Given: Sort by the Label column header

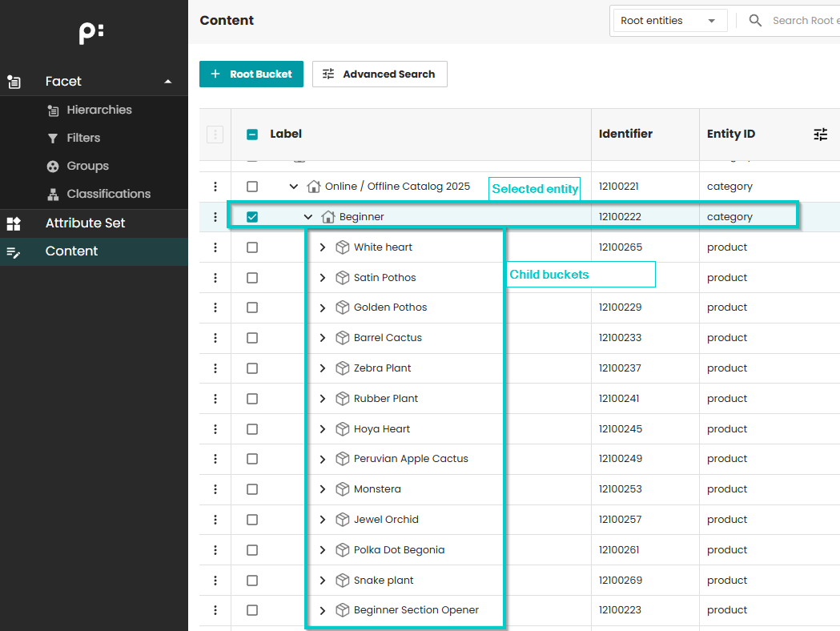Looking at the screenshot, I should click(286, 134).
